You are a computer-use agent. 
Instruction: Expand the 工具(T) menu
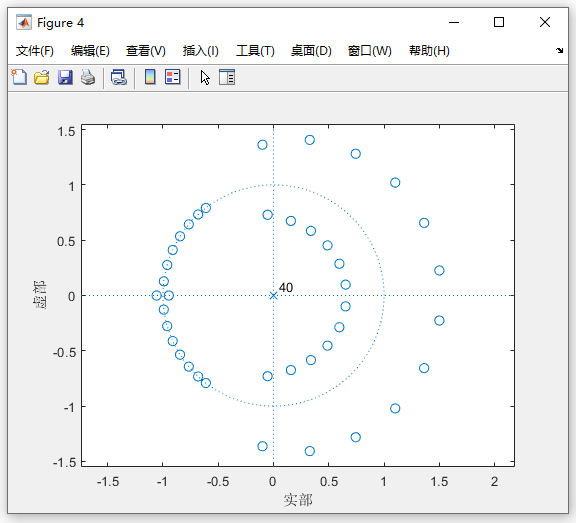tap(255, 51)
